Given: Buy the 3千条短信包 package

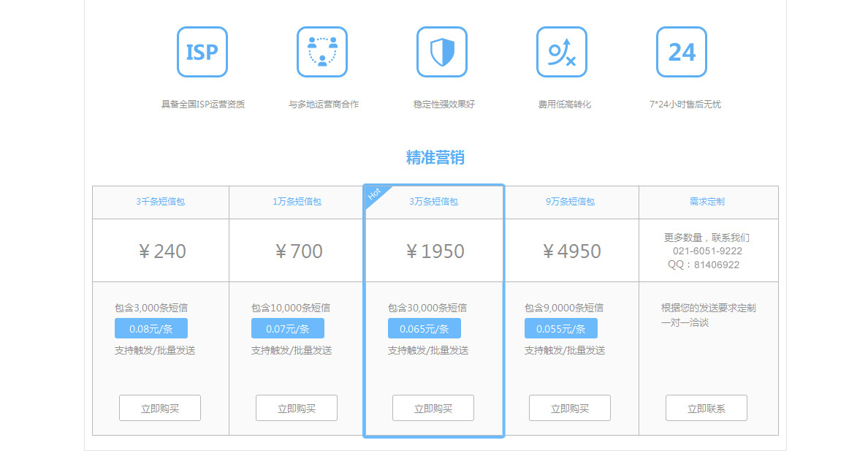Looking at the screenshot, I should click(x=160, y=408).
